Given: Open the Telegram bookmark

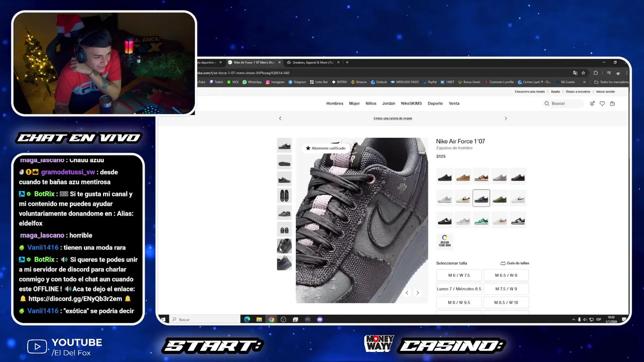Looking at the screenshot, I should click(x=297, y=82).
